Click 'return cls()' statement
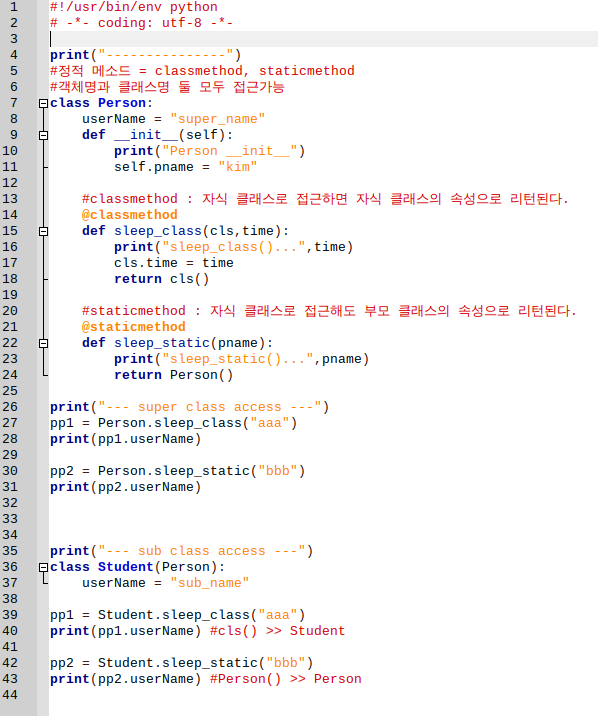The image size is (598, 716). point(162,279)
